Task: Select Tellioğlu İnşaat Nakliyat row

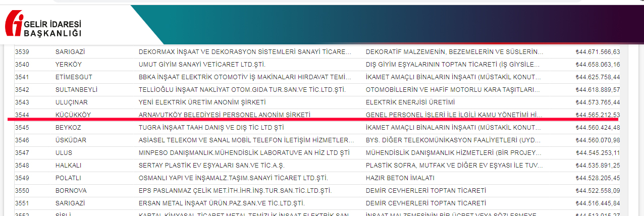Action: 317,90
